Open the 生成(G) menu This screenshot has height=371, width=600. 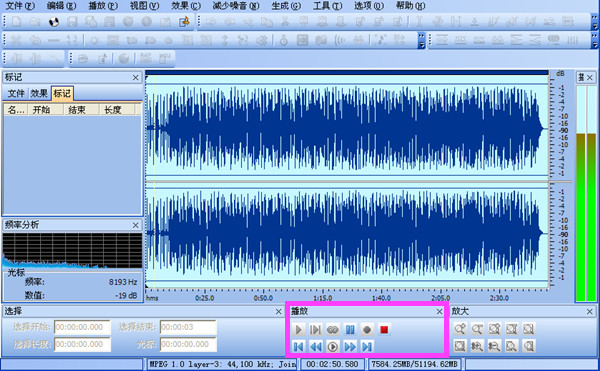click(286, 5)
